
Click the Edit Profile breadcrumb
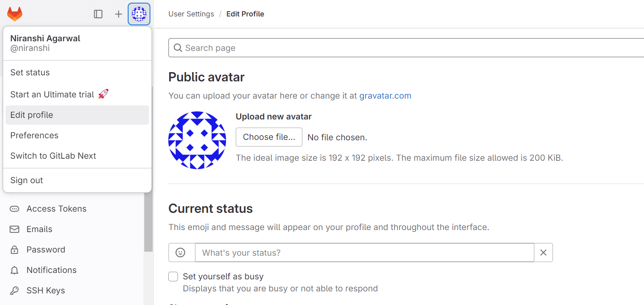(245, 14)
